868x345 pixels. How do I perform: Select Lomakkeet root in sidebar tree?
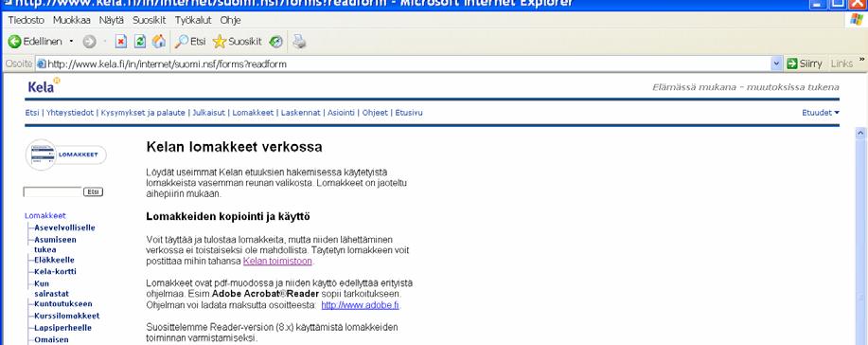coord(45,216)
